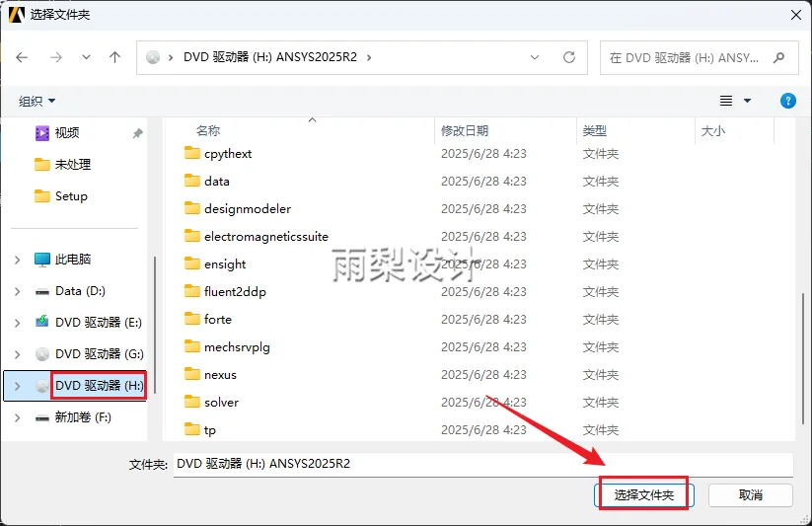Select the nexus folder
This screenshot has width=812, height=526.
click(221, 375)
